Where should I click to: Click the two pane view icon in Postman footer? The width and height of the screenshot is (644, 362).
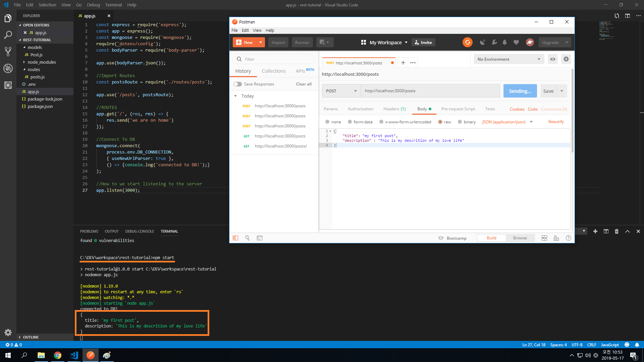[544, 238]
